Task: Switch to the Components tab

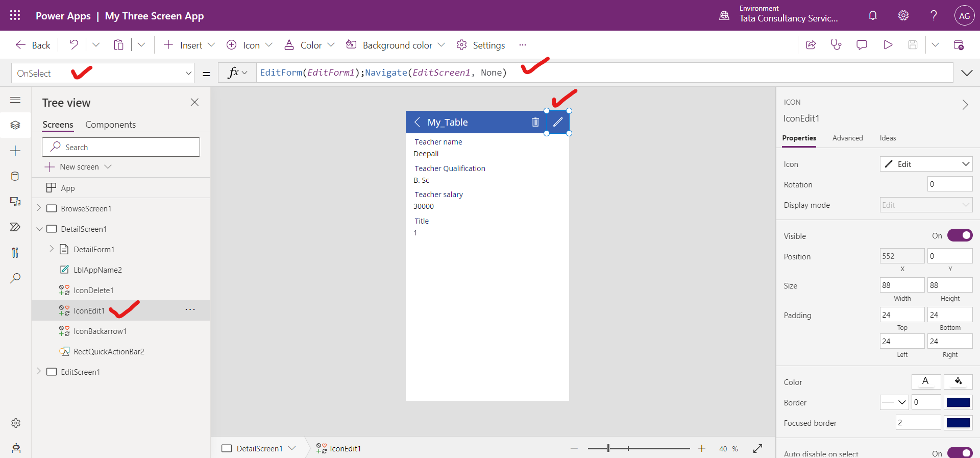Action: point(110,125)
